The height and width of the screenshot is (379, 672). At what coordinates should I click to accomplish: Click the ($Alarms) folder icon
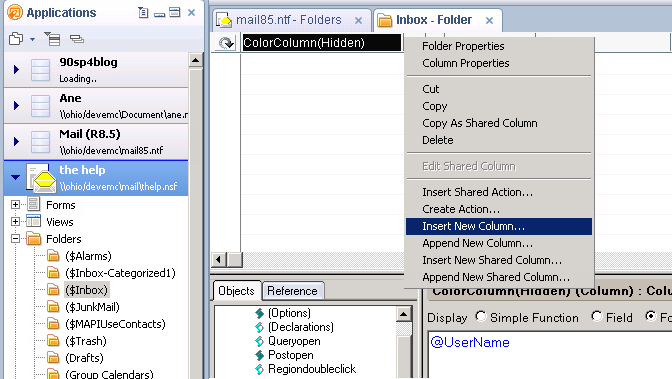coord(53,256)
